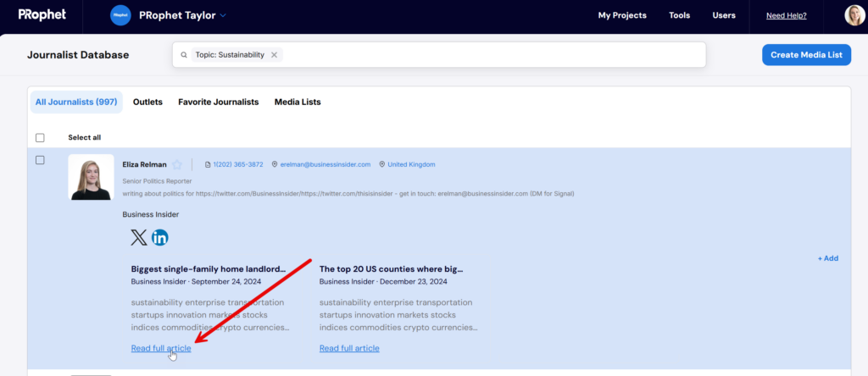Switch to the Favorite Journalists tab
The image size is (868, 376).
[218, 102]
